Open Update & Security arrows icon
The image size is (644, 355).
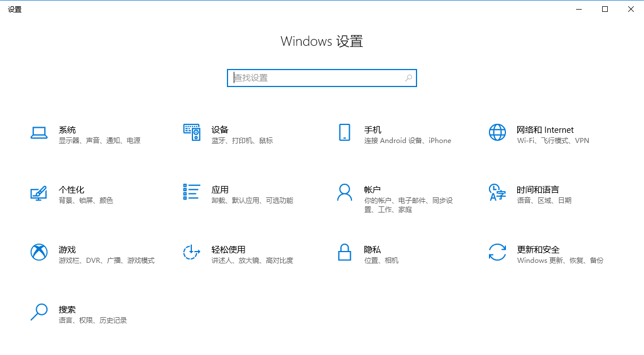[x=497, y=252]
